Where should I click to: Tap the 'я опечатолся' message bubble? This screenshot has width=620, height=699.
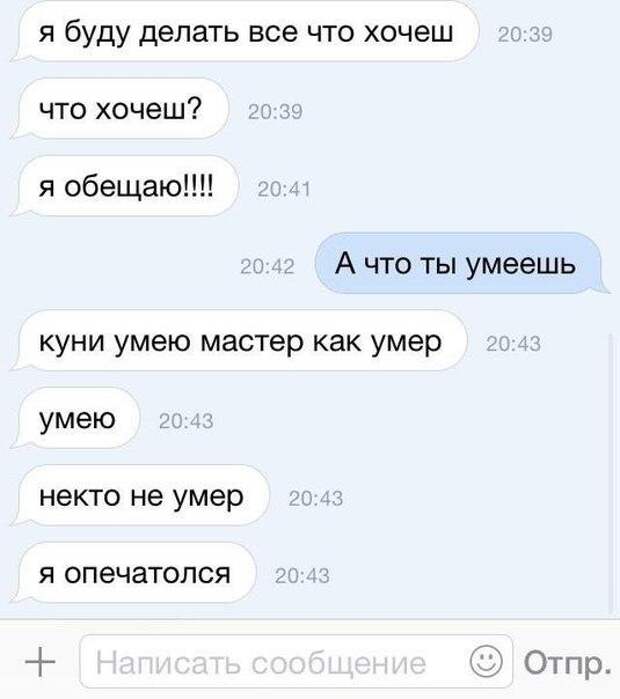134,573
